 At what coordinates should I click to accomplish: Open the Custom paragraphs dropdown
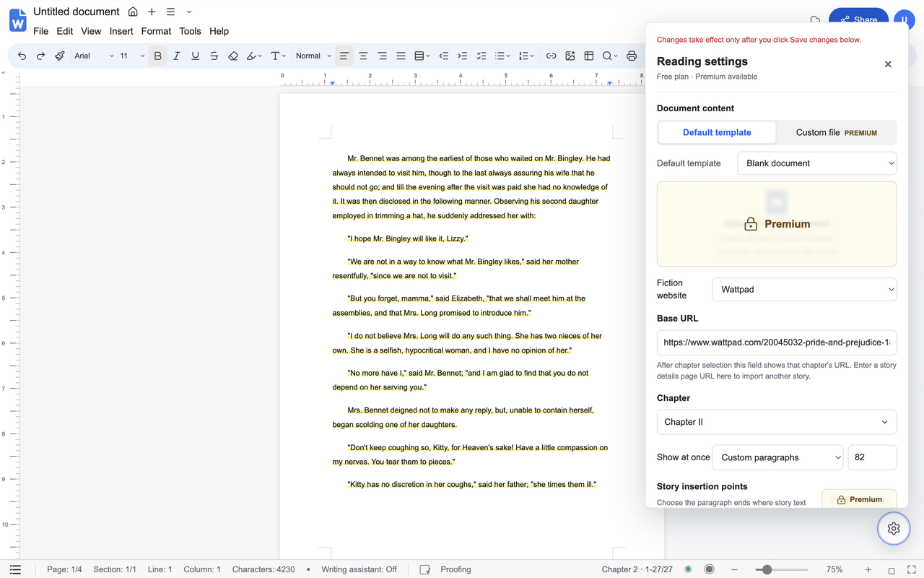(x=777, y=457)
